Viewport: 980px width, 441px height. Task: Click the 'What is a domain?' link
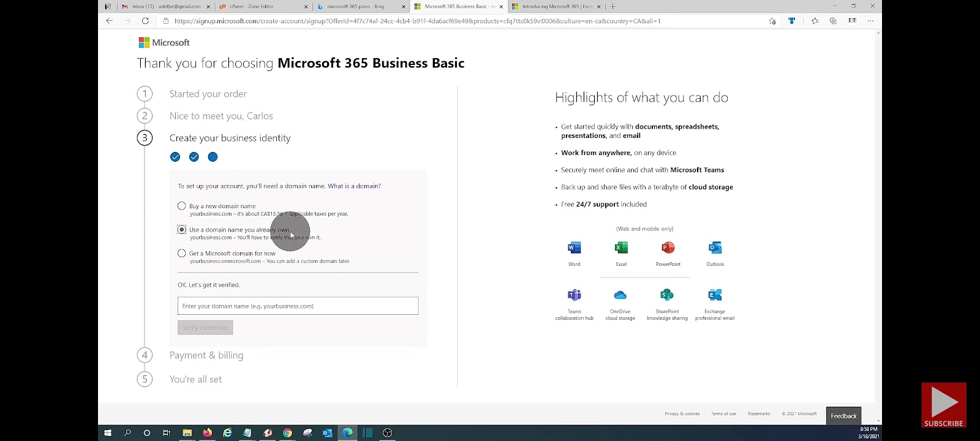[354, 186]
